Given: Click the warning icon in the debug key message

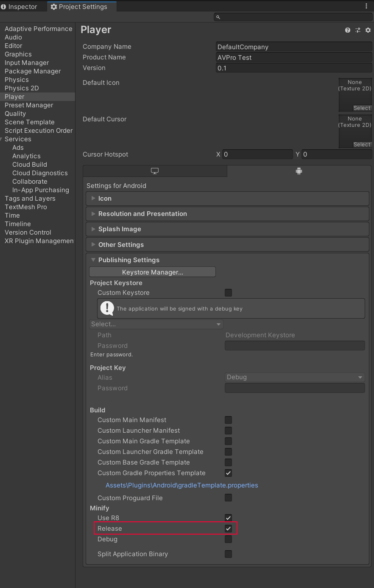Looking at the screenshot, I should pyautogui.click(x=106, y=308).
